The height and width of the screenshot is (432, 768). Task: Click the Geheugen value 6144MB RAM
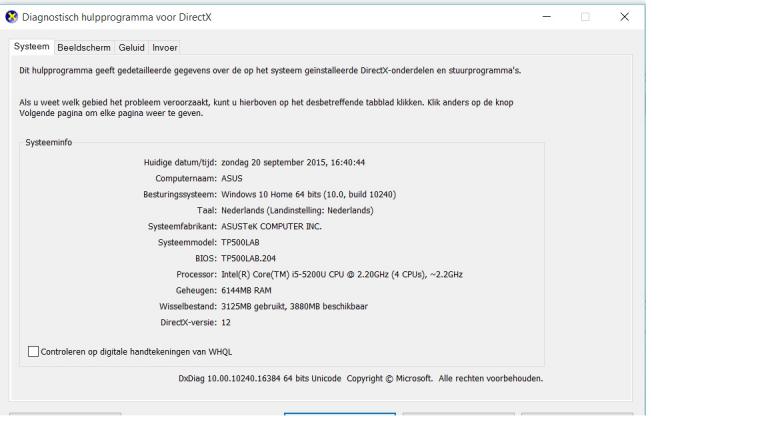click(246, 290)
